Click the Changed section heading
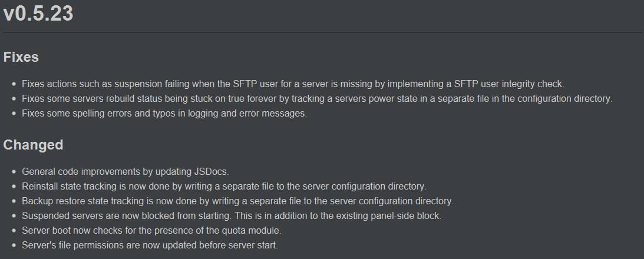The height and width of the screenshot is (259, 644). pyautogui.click(x=33, y=145)
